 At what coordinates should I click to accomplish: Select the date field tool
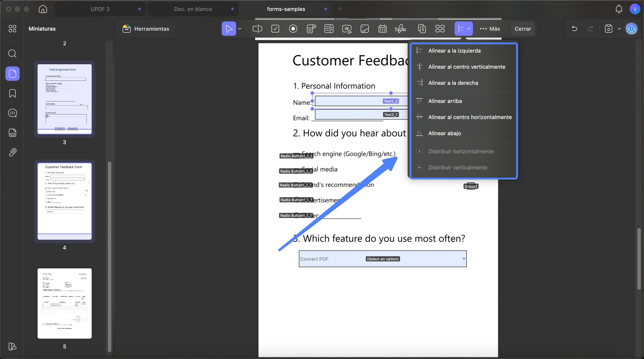click(382, 29)
